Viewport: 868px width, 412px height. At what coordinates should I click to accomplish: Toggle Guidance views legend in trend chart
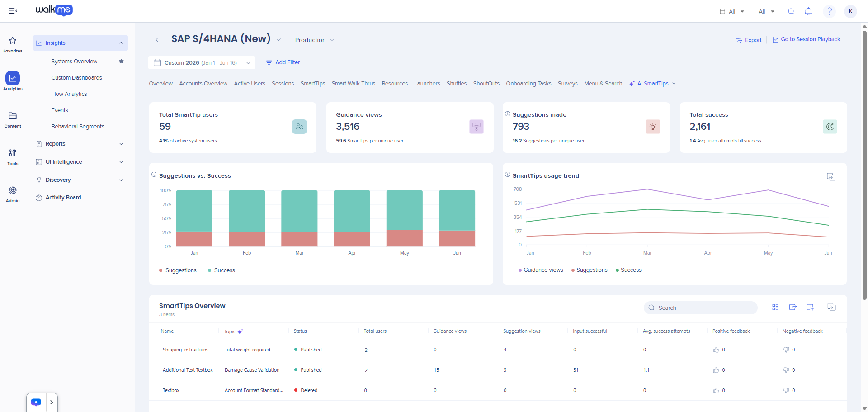[x=541, y=270]
